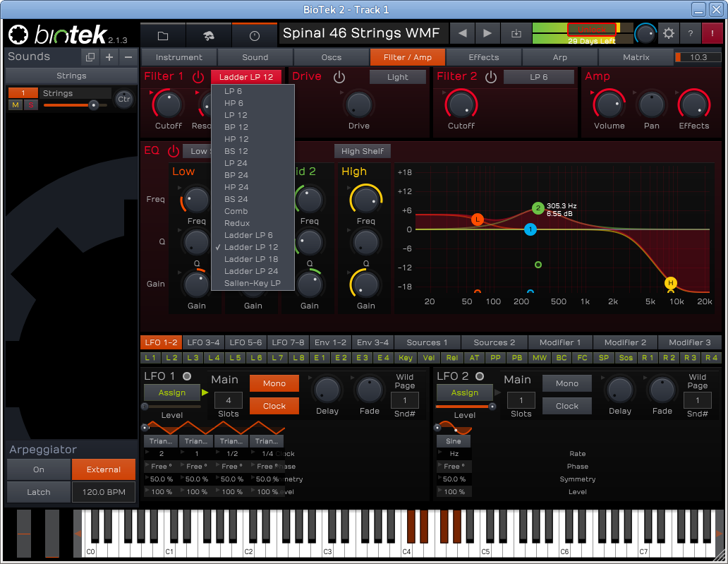728x564 pixels.
Task: Click the Unlock trial button
Action: [591, 29]
